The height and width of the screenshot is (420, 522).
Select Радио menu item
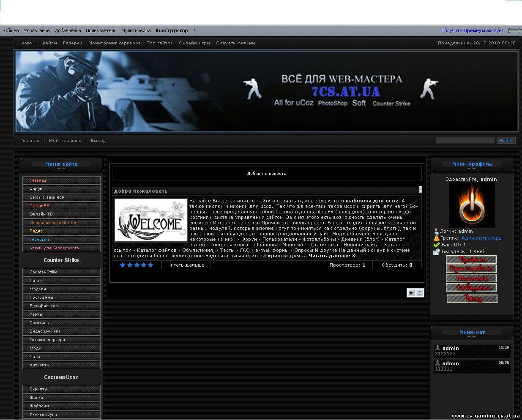61,231
